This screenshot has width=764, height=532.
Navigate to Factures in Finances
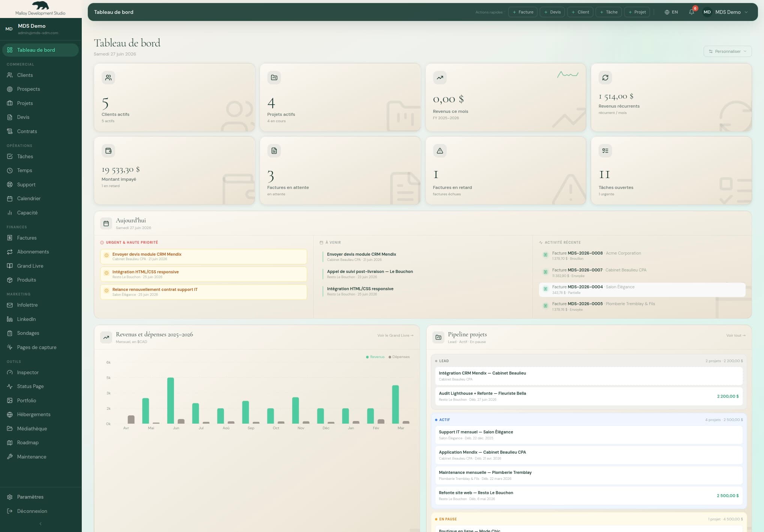pyautogui.click(x=41, y=238)
